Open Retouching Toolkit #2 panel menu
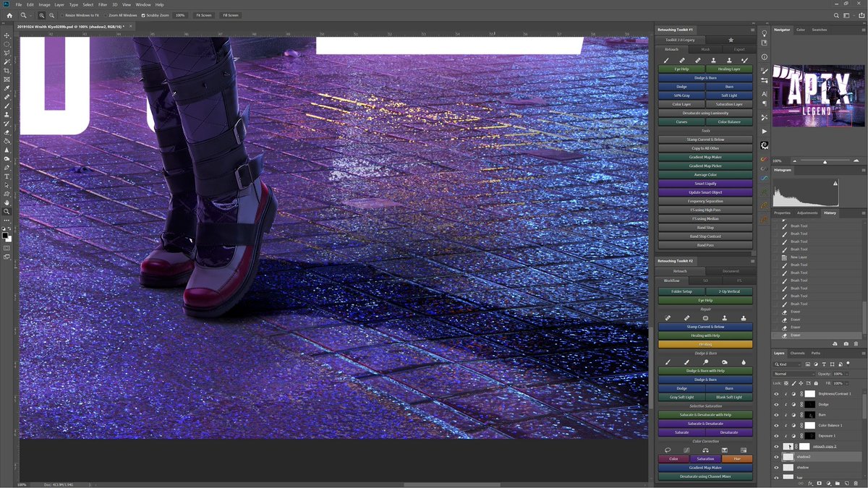Screen dimensions: 868x488 pos(752,261)
